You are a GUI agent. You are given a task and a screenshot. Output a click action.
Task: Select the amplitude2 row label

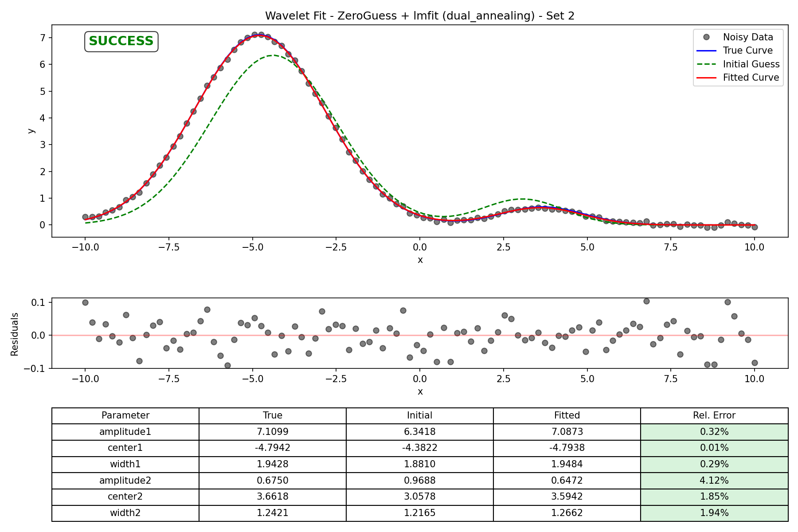coord(125,481)
